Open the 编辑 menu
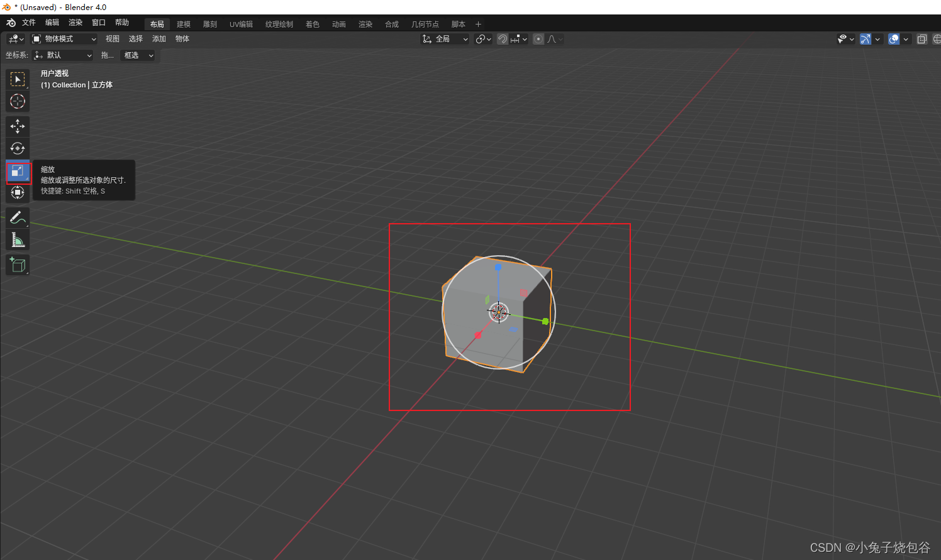Screen dimensions: 941x560 [x=52, y=23]
